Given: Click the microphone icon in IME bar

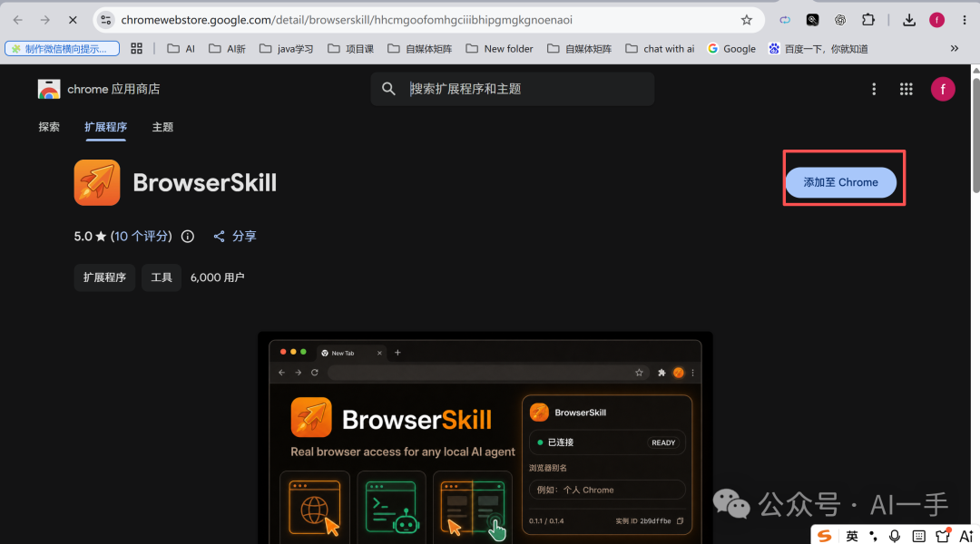Looking at the screenshot, I should [x=895, y=536].
